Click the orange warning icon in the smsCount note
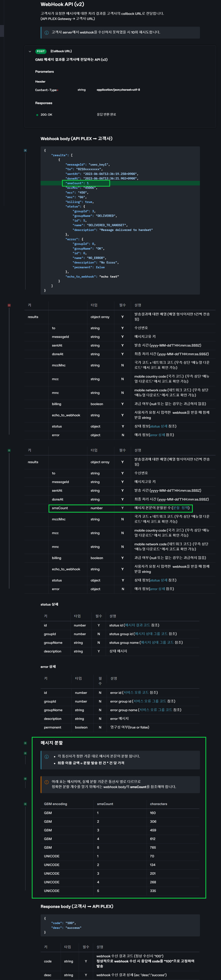The height and width of the screenshot is (980, 221). click(x=46, y=782)
